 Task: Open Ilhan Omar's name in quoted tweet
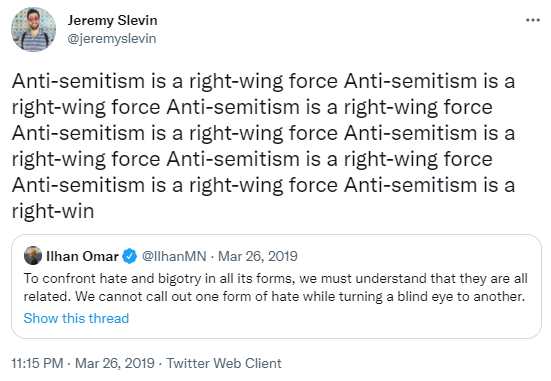click(x=82, y=256)
